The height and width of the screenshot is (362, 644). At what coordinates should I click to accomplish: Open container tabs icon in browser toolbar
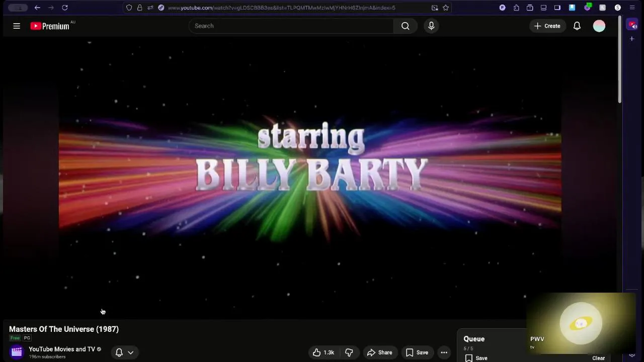[x=530, y=8]
